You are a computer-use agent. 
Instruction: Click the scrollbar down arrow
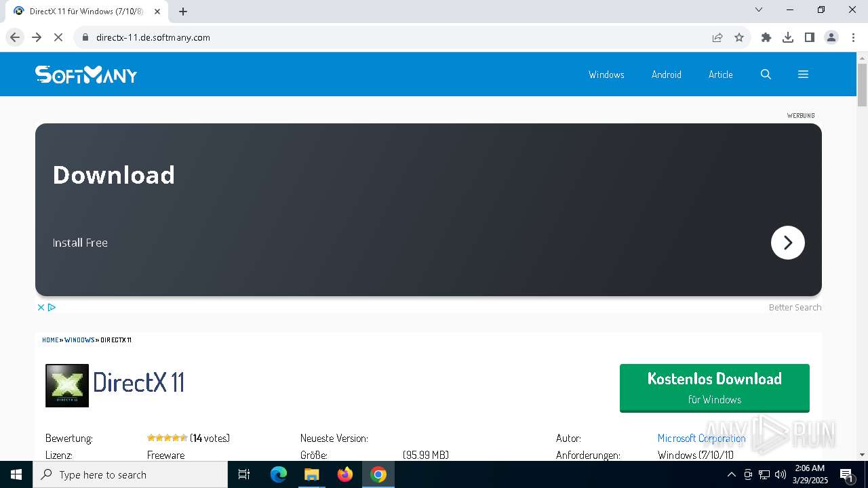pos(862,455)
